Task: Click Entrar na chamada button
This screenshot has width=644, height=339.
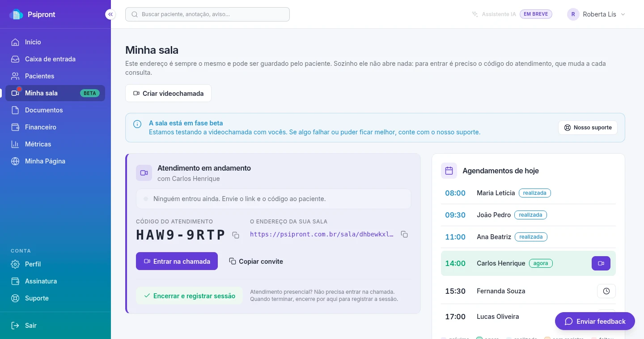Action: tap(177, 261)
